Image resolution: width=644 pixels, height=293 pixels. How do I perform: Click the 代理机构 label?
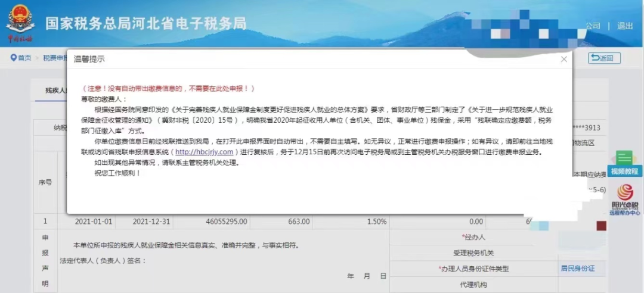473,285
